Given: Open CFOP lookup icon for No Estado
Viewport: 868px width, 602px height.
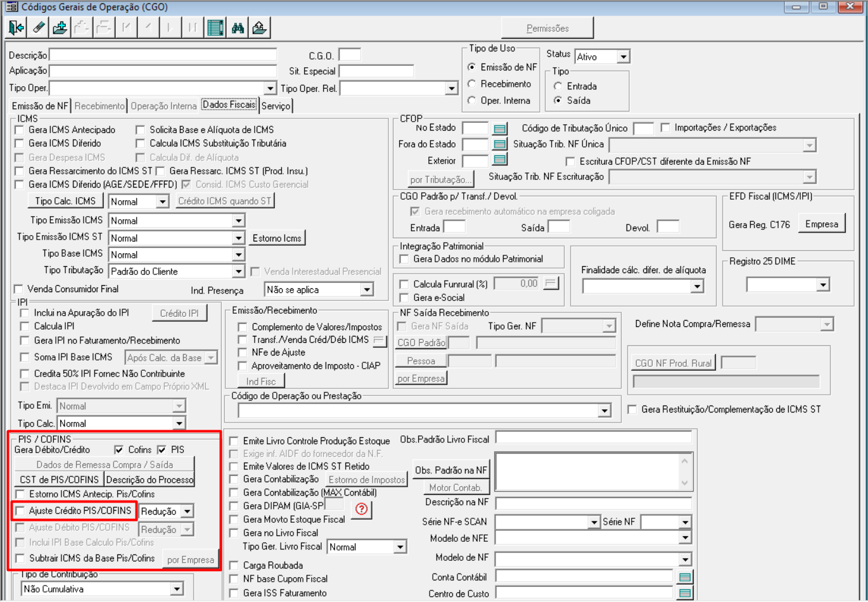Looking at the screenshot, I should coord(500,129).
